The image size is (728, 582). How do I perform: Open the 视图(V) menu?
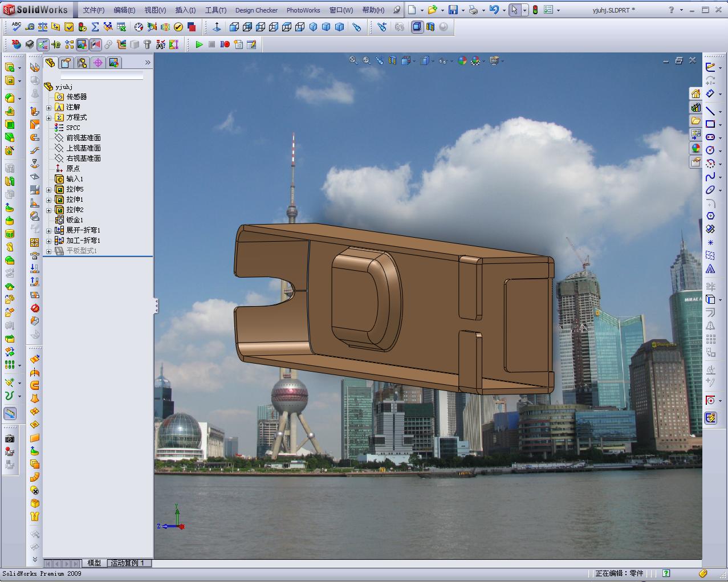tap(155, 10)
